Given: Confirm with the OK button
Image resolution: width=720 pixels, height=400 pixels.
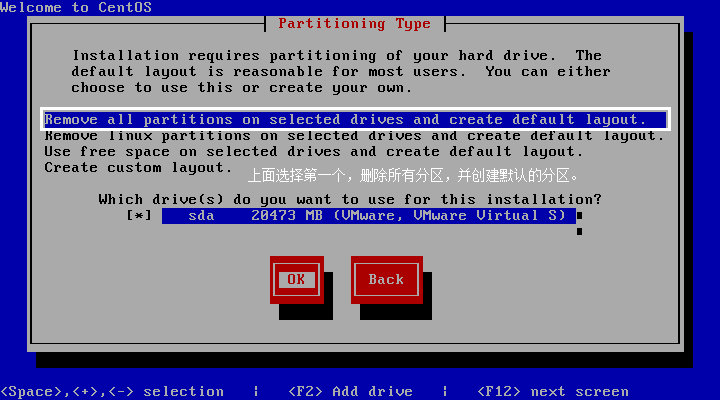Looking at the screenshot, I should (297, 279).
